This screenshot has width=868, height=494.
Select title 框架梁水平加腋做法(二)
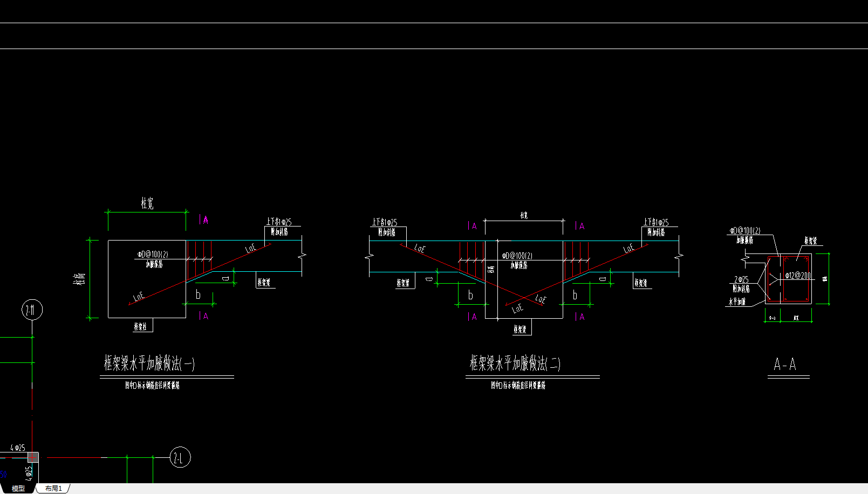515,363
